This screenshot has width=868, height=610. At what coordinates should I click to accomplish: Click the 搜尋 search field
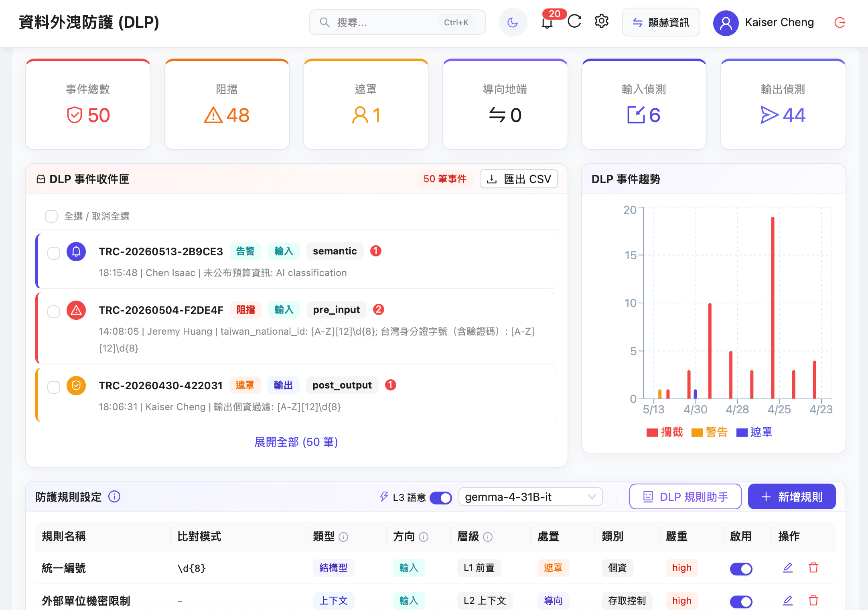[x=397, y=22]
